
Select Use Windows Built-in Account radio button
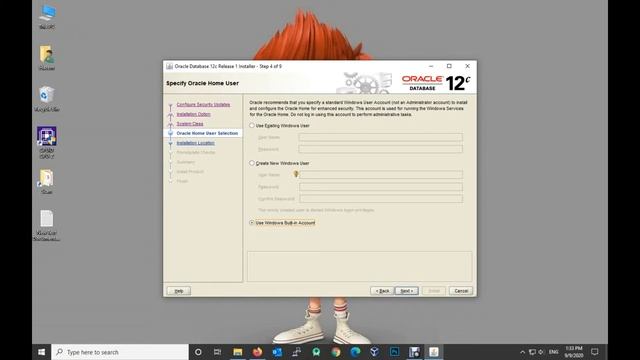pos(252,223)
